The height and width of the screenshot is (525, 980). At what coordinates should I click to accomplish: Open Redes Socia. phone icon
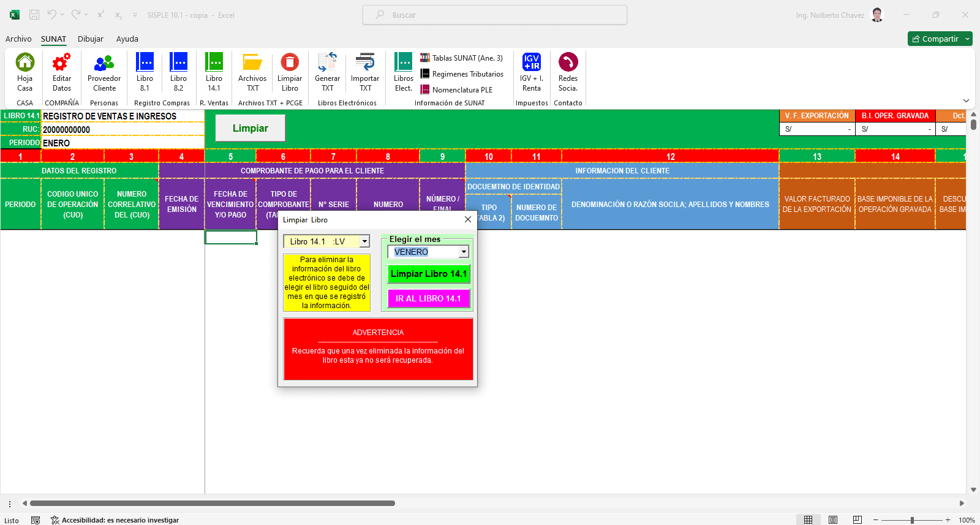pos(568,62)
